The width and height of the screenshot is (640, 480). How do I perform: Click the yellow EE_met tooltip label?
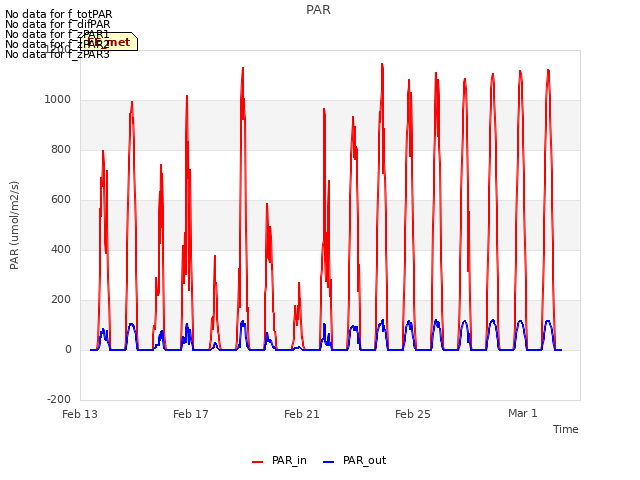coord(109,42)
